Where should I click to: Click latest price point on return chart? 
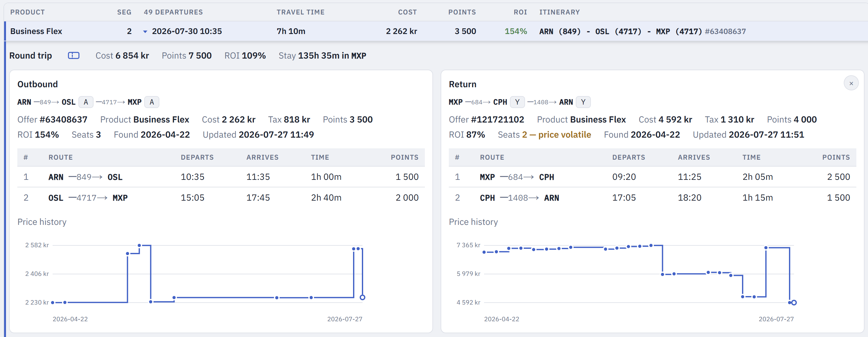pos(794,302)
